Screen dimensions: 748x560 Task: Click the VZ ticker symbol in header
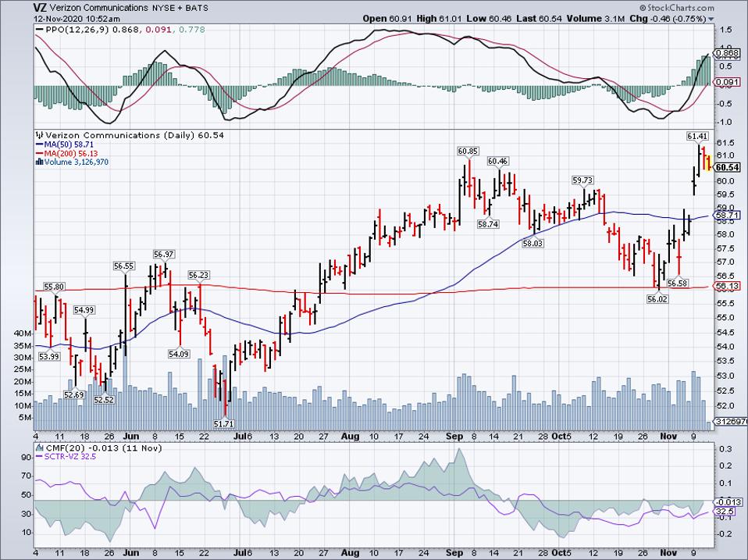pos(40,8)
